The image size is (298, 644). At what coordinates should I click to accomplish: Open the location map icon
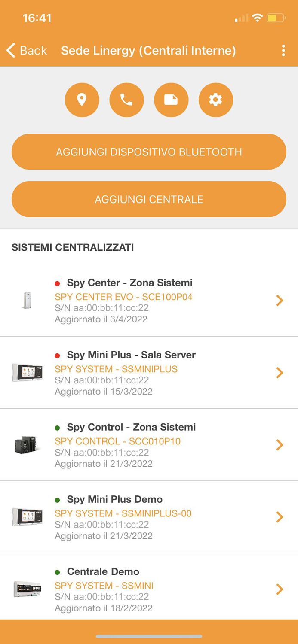(82, 100)
